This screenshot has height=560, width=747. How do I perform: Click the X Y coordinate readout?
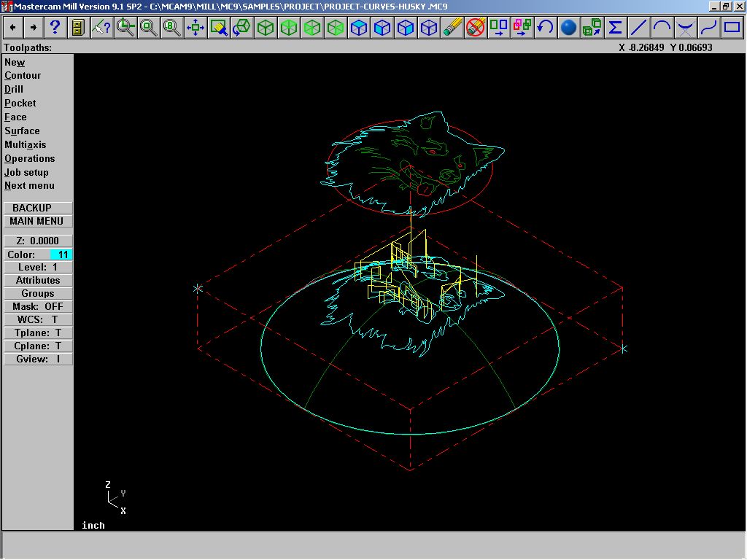coord(665,47)
